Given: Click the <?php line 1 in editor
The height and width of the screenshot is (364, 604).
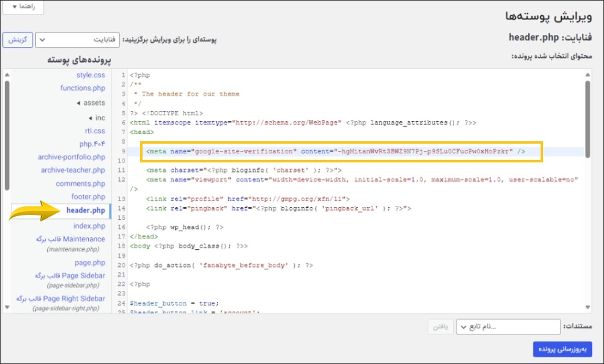Looking at the screenshot, I should click(140, 75).
